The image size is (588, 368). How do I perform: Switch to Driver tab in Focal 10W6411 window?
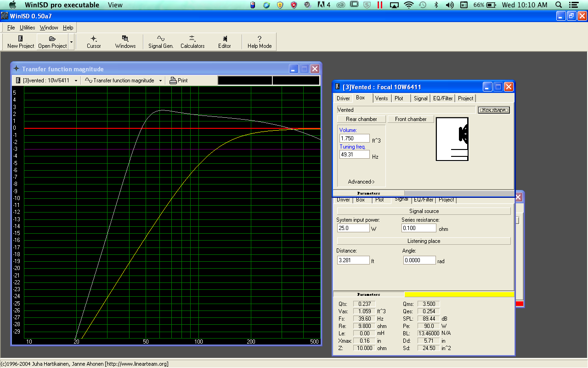click(x=343, y=98)
